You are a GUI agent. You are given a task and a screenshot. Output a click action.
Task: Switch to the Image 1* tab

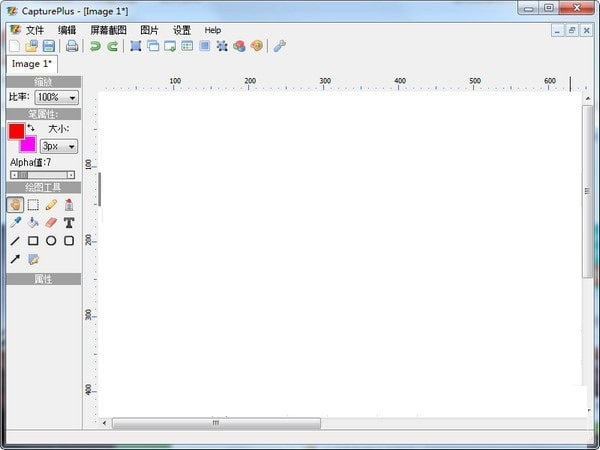point(31,63)
